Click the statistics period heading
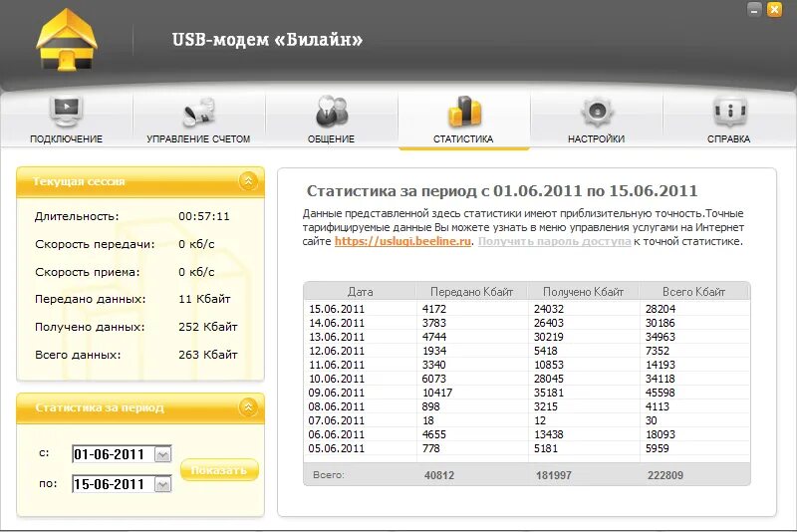This screenshot has height=532, width=797. (502, 191)
